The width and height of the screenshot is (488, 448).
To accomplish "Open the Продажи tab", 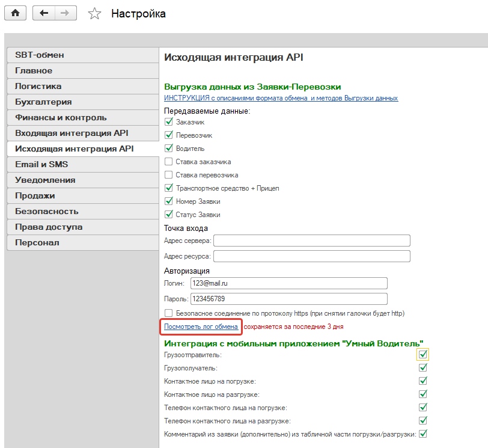I will tap(83, 196).
